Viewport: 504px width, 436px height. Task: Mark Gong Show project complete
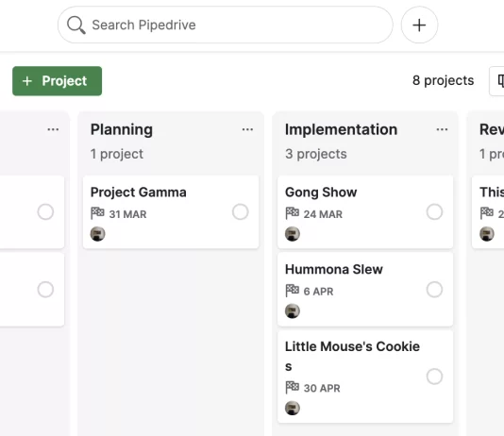[x=434, y=211]
